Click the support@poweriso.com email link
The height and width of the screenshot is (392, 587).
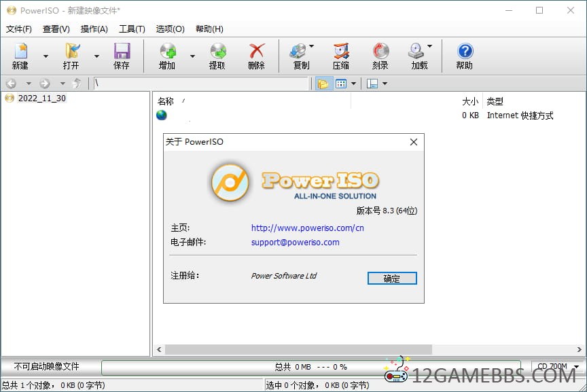click(295, 243)
